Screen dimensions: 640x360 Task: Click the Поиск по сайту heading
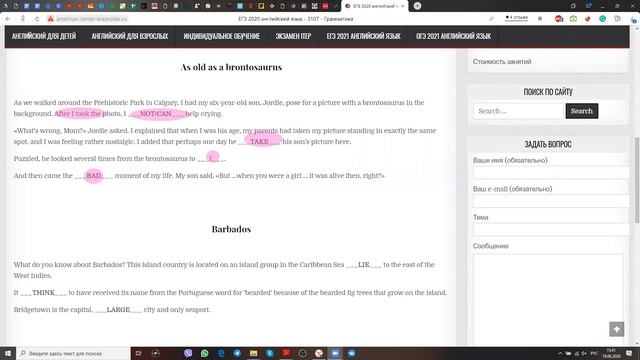[x=548, y=92]
